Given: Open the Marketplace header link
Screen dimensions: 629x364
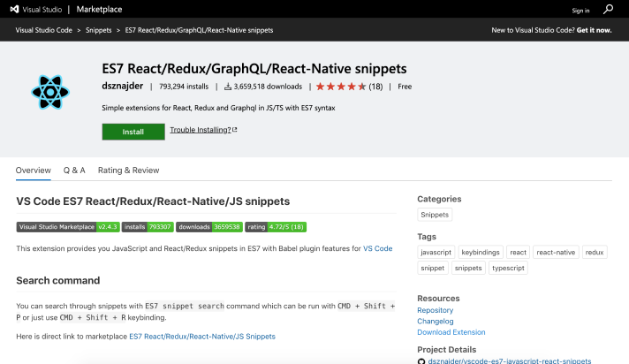Looking at the screenshot, I should [99, 9].
